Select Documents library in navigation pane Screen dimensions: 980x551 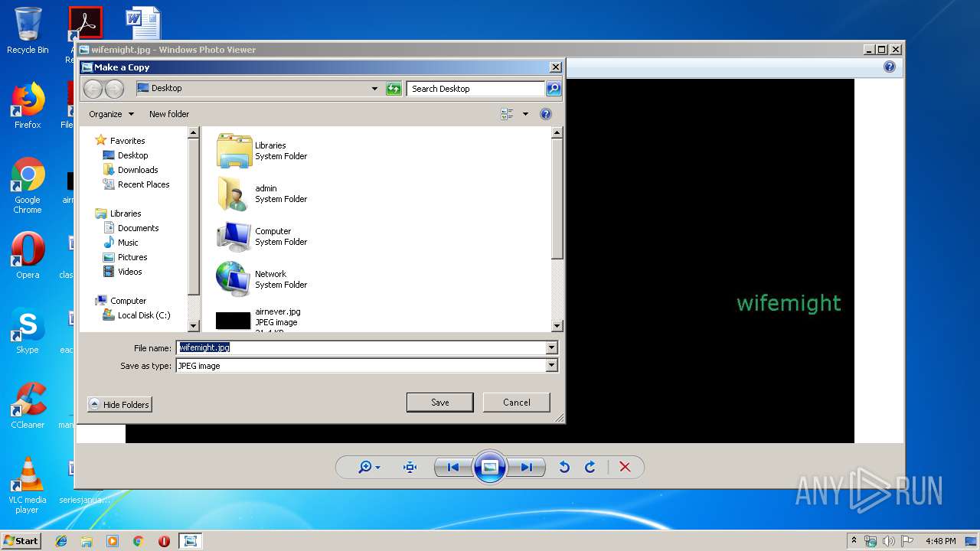pyautogui.click(x=131, y=228)
